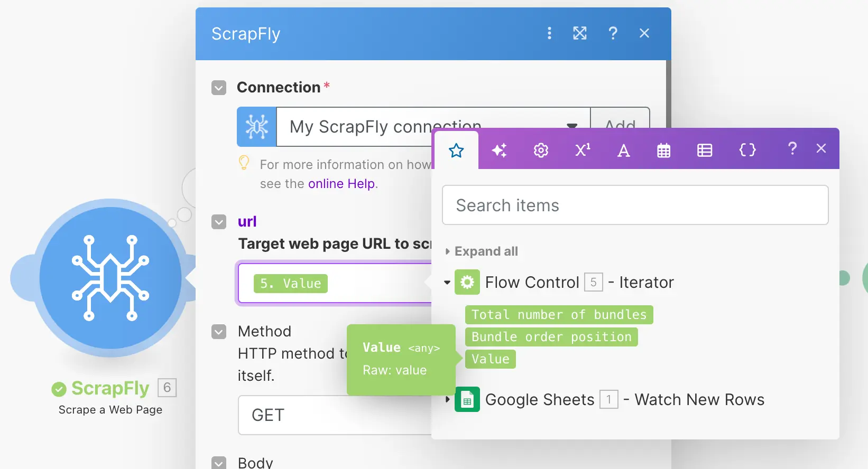Expand the Google Sheets Watch New Rows group

coord(448,399)
